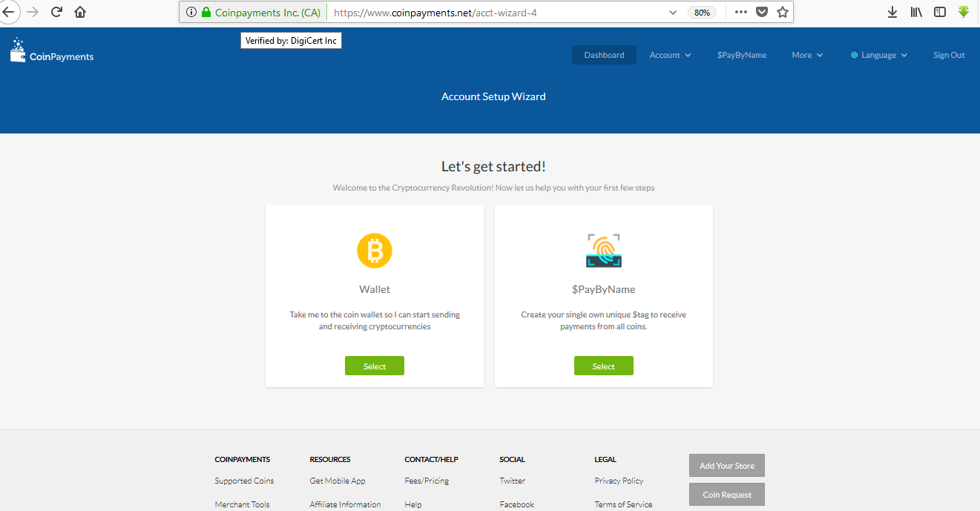Open page actions three-dot menu
The image size is (980, 511).
tap(741, 12)
